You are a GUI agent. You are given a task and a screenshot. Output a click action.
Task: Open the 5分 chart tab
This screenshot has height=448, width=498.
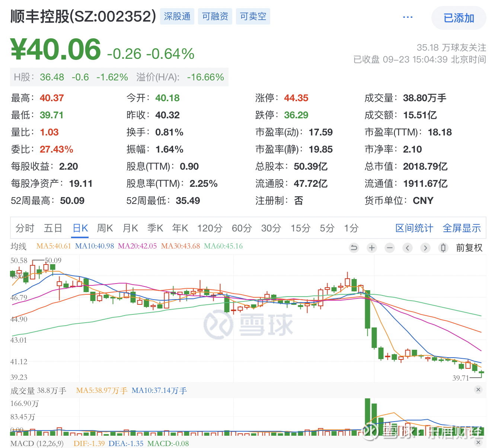pyautogui.click(x=327, y=228)
